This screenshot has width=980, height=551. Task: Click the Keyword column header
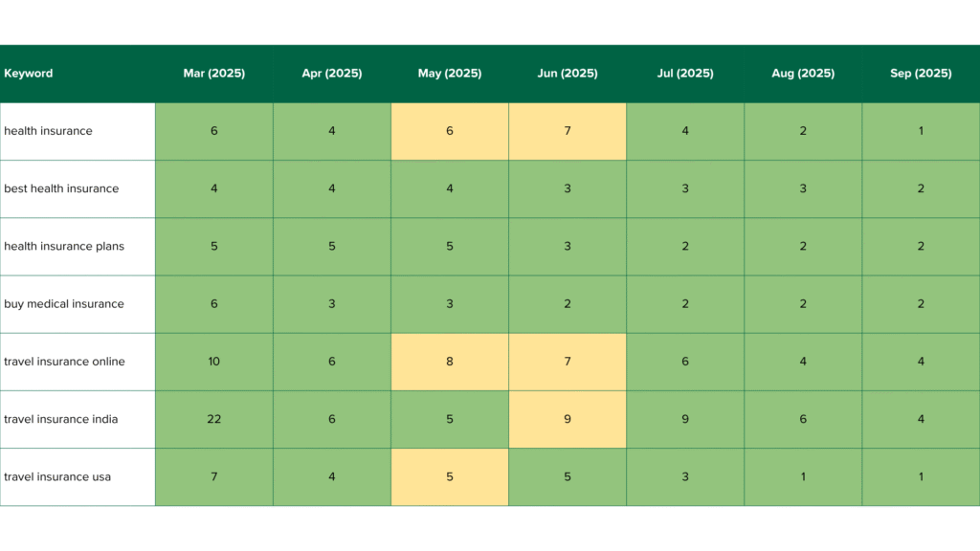point(29,74)
